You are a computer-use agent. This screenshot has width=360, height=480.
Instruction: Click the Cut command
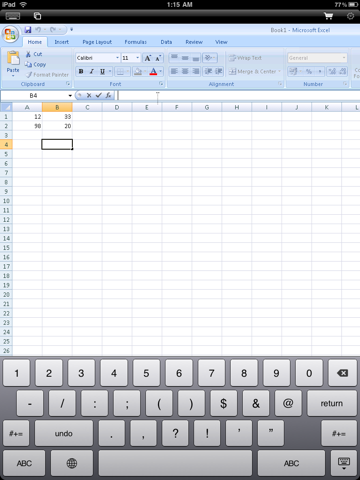coord(34,54)
